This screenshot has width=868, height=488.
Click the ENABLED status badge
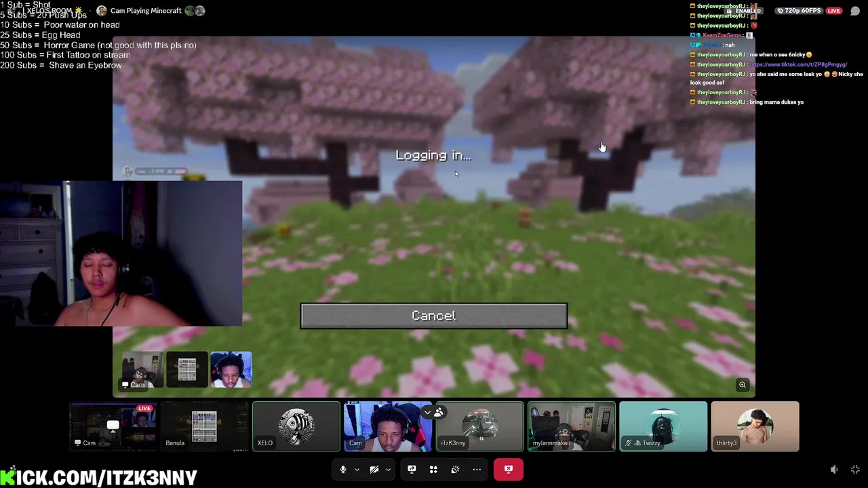click(x=744, y=11)
